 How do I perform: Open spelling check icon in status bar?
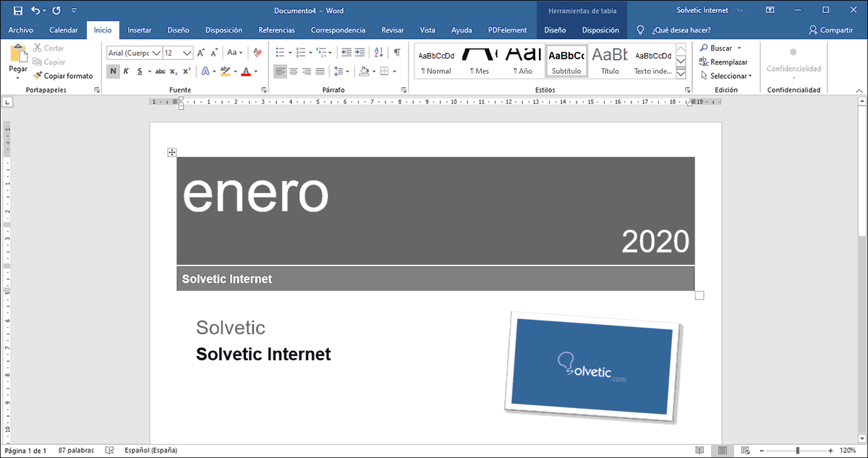pos(109,450)
